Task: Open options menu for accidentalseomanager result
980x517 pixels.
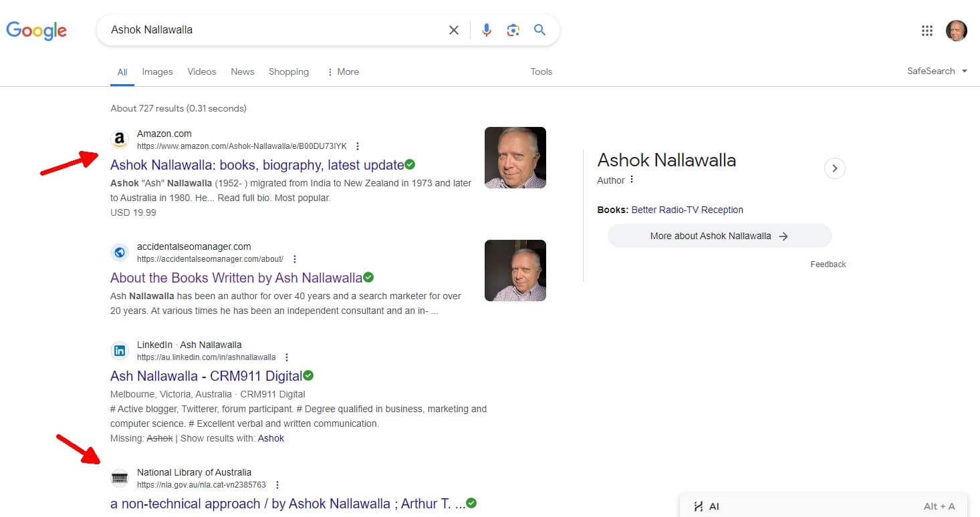Action: pyautogui.click(x=295, y=259)
